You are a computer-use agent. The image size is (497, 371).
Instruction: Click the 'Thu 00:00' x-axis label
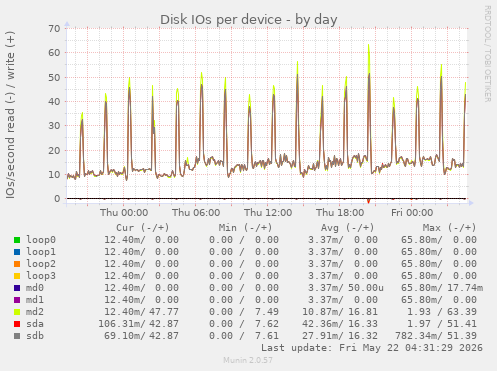(124, 213)
